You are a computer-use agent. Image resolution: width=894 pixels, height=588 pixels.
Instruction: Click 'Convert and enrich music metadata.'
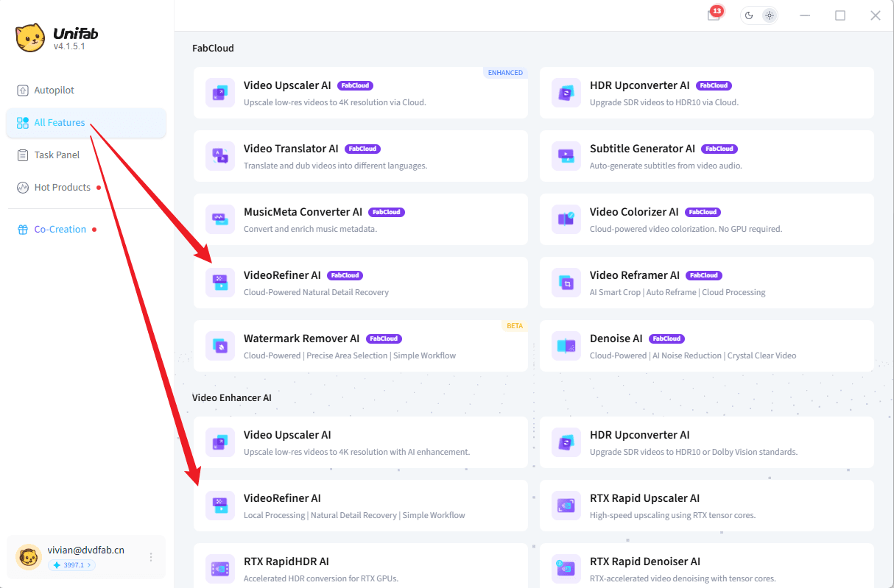(310, 229)
